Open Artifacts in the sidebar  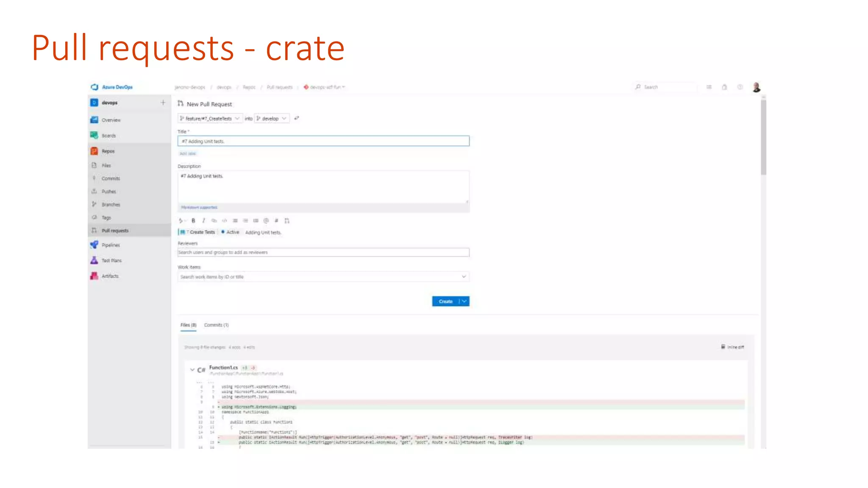tap(110, 276)
